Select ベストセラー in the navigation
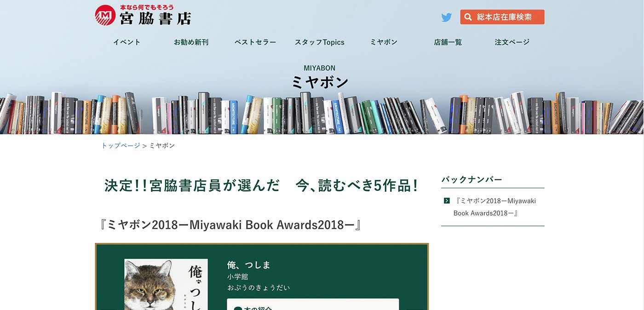 (x=255, y=42)
